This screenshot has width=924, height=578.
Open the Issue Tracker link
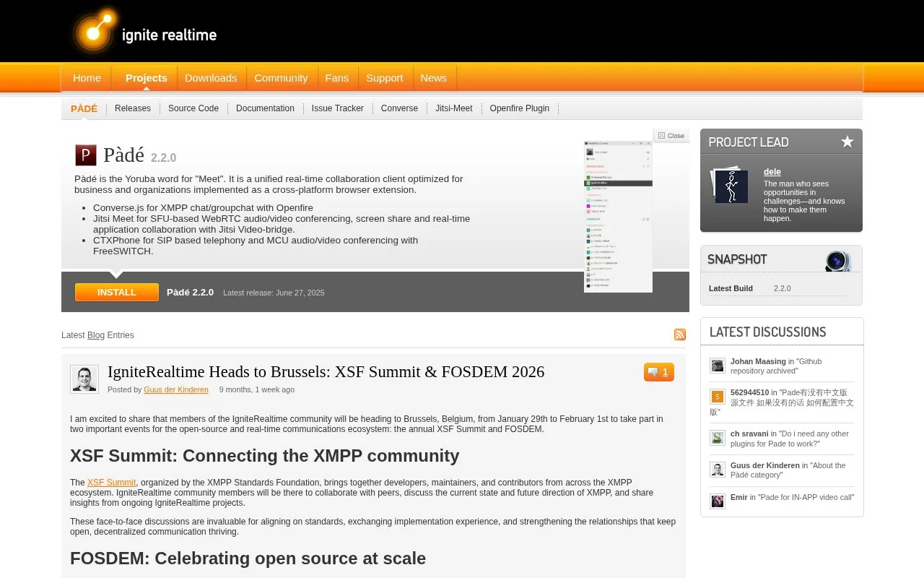point(338,108)
